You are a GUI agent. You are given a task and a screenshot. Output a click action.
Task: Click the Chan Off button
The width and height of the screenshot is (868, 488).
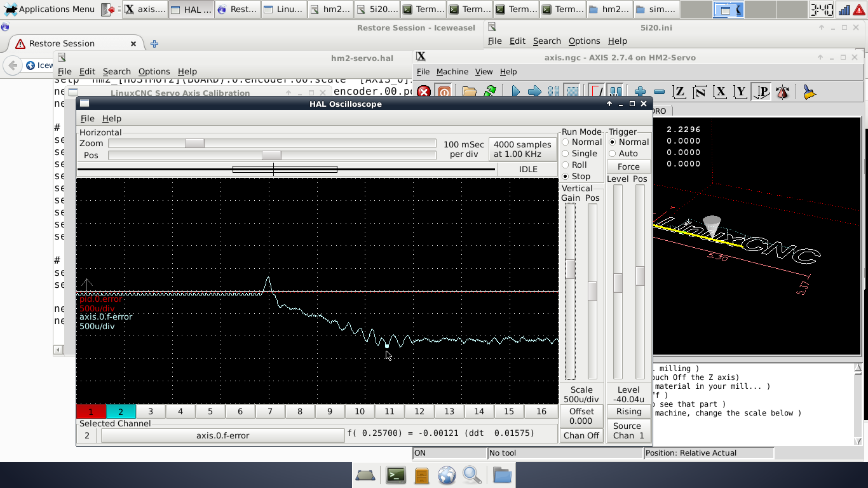581,436
